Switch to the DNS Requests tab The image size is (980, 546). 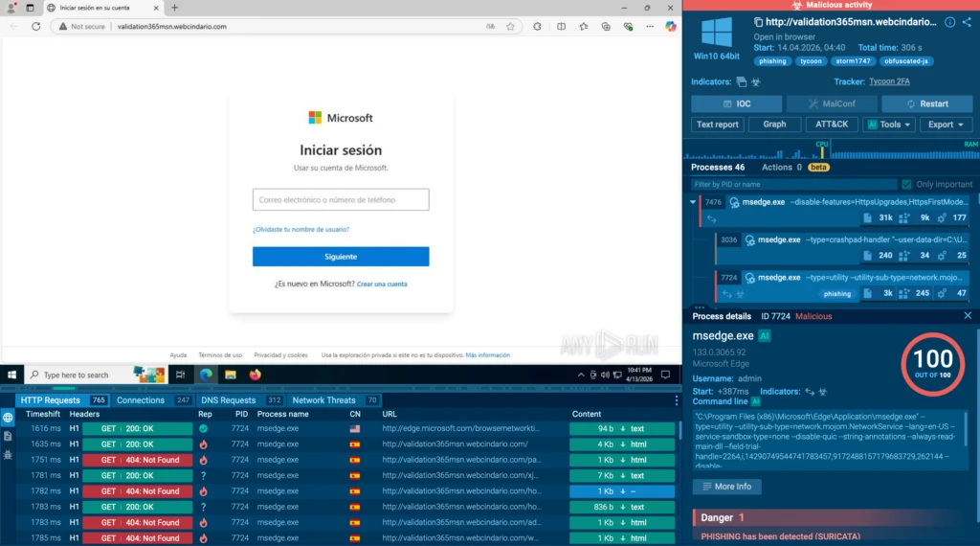click(x=229, y=400)
